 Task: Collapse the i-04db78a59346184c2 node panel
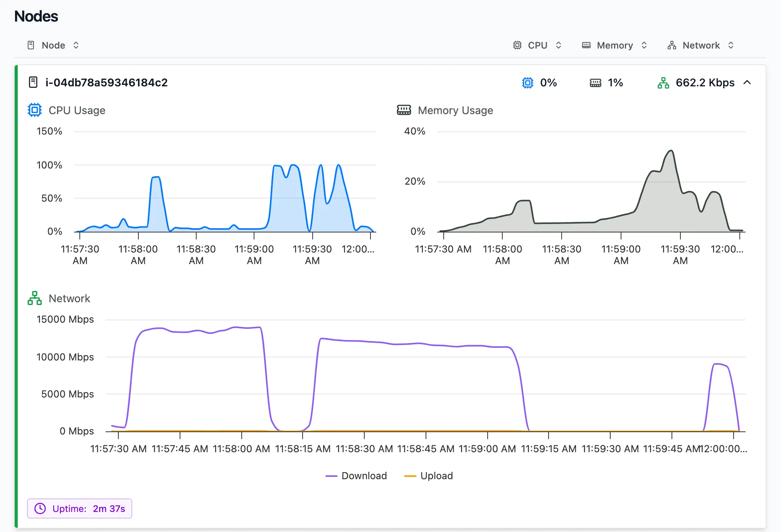[x=747, y=82]
